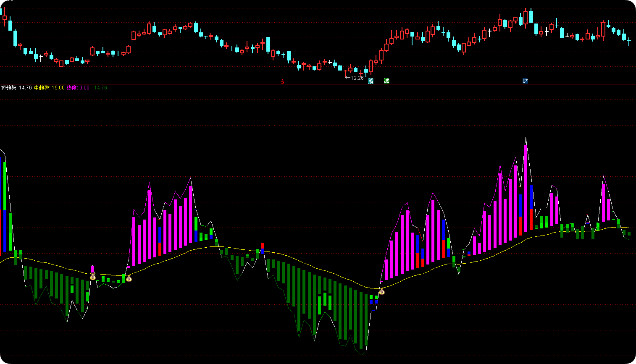Click the money bag under lone magenta bar
This screenshot has height=364, width=636.
pyautogui.click(x=93, y=277)
